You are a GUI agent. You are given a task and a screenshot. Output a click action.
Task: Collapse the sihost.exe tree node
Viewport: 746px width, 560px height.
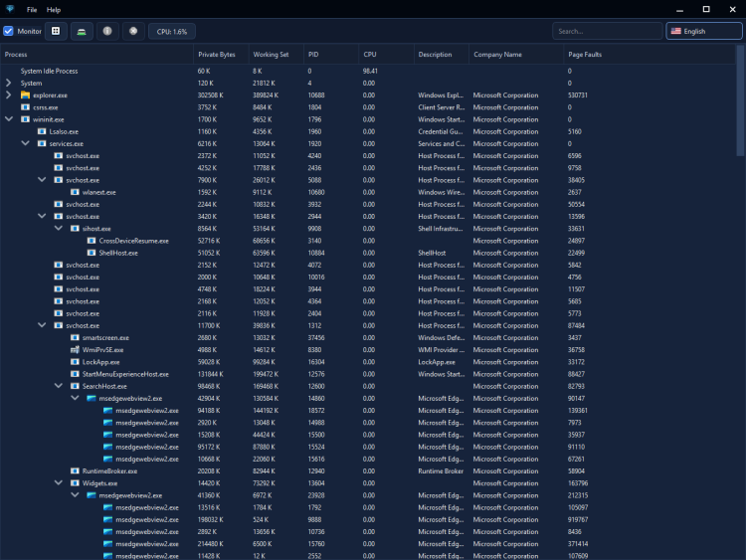pyautogui.click(x=58, y=228)
